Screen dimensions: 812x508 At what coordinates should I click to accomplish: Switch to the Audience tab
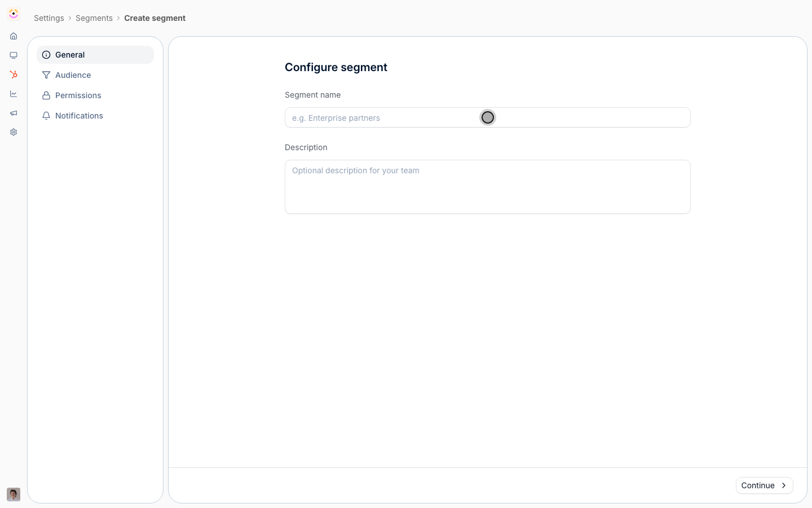click(95, 75)
